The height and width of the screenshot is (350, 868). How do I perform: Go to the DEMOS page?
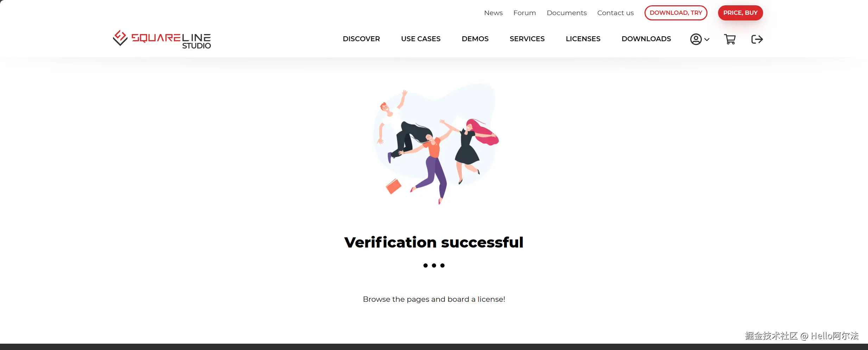(x=475, y=39)
